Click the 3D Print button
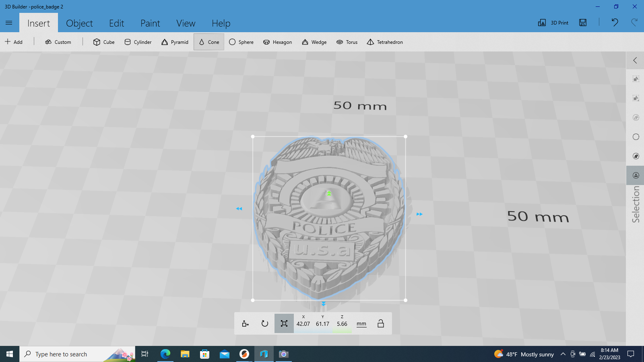This screenshot has height=362, width=644. (x=554, y=23)
